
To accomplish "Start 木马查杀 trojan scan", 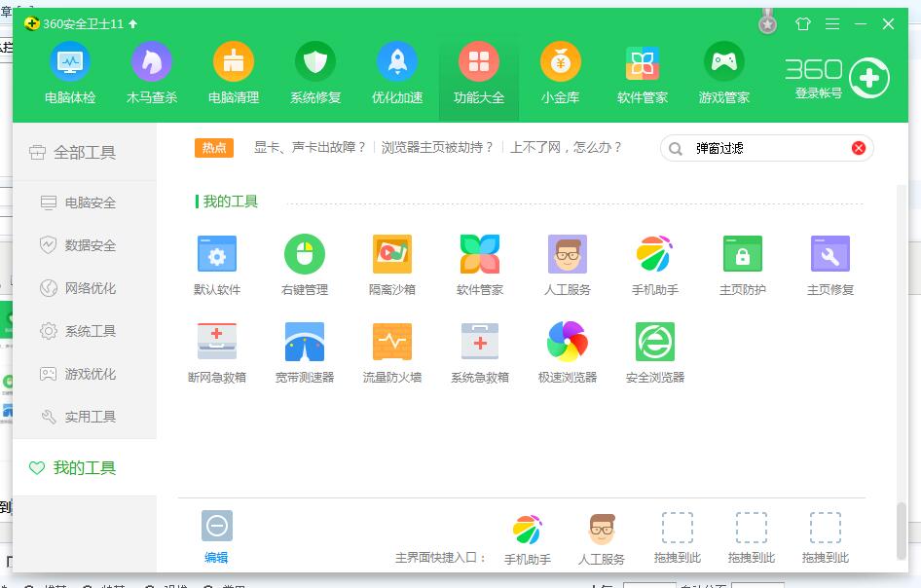I will (151, 73).
